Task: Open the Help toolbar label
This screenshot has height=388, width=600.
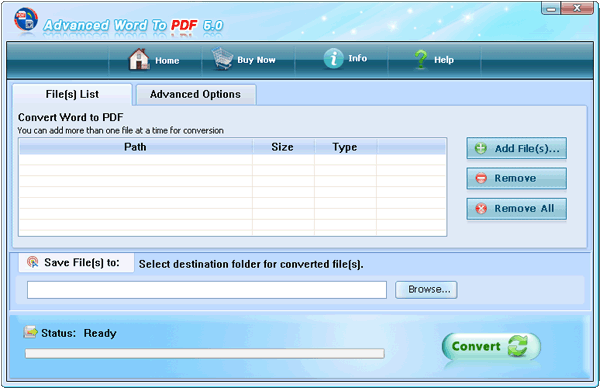Action: click(x=444, y=60)
